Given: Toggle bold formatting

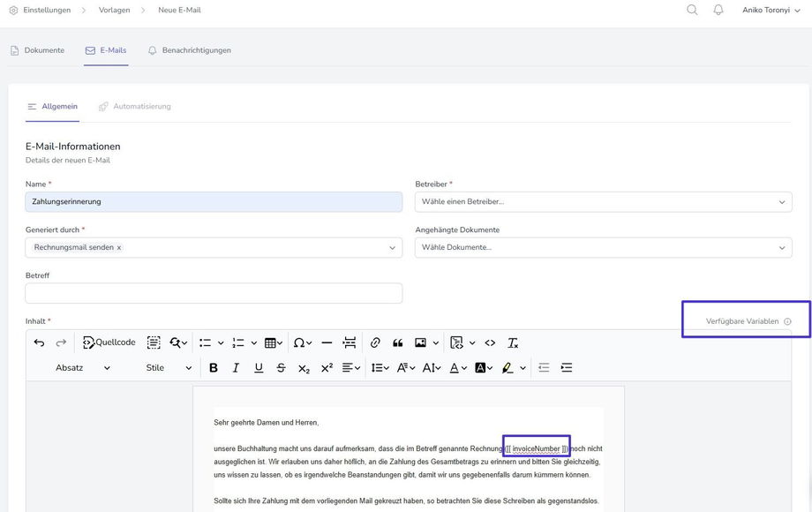Looking at the screenshot, I should tap(213, 367).
